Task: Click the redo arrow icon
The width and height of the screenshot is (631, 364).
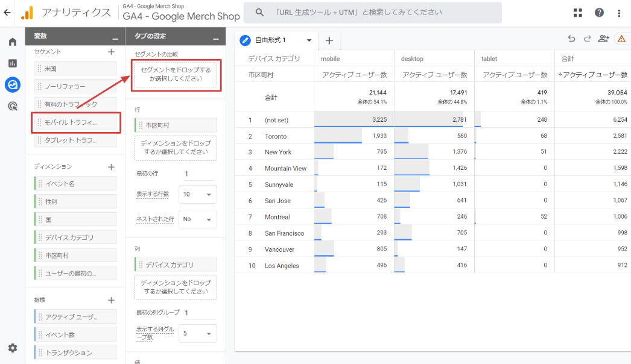Action: (587, 39)
